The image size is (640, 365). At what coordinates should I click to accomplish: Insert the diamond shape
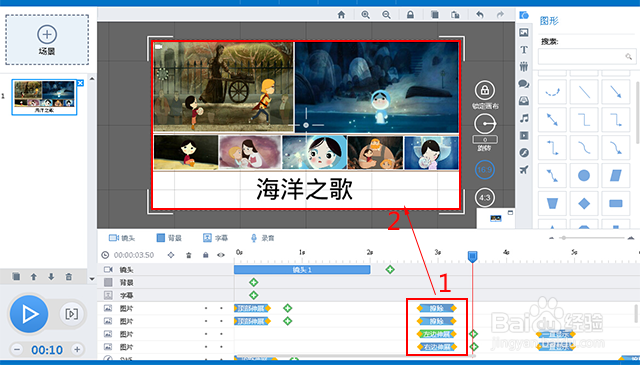pyautogui.click(x=584, y=203)
